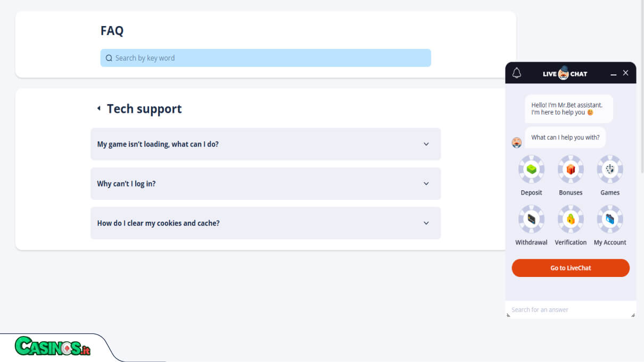This screenshot has height=362, width=644.
Task: Expand the clear cookies and cache question
Action: 266,223
